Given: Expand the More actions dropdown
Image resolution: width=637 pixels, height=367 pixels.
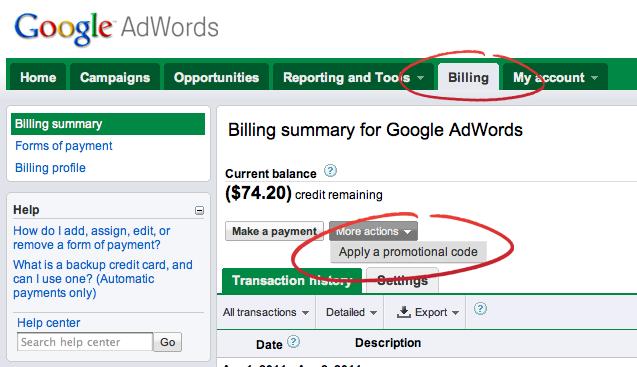Looking at the screenshot, I should tap(373, 231).
